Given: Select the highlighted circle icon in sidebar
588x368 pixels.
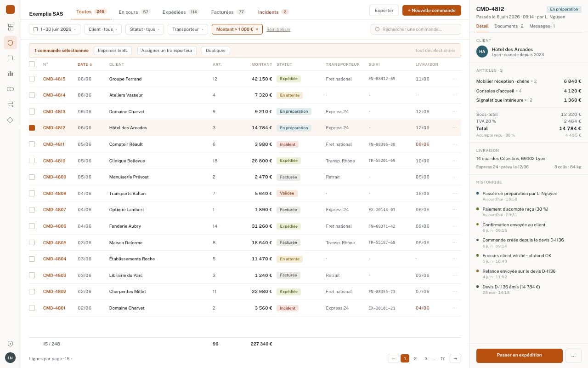Looking at the screenshot, I should coord(10,43).
